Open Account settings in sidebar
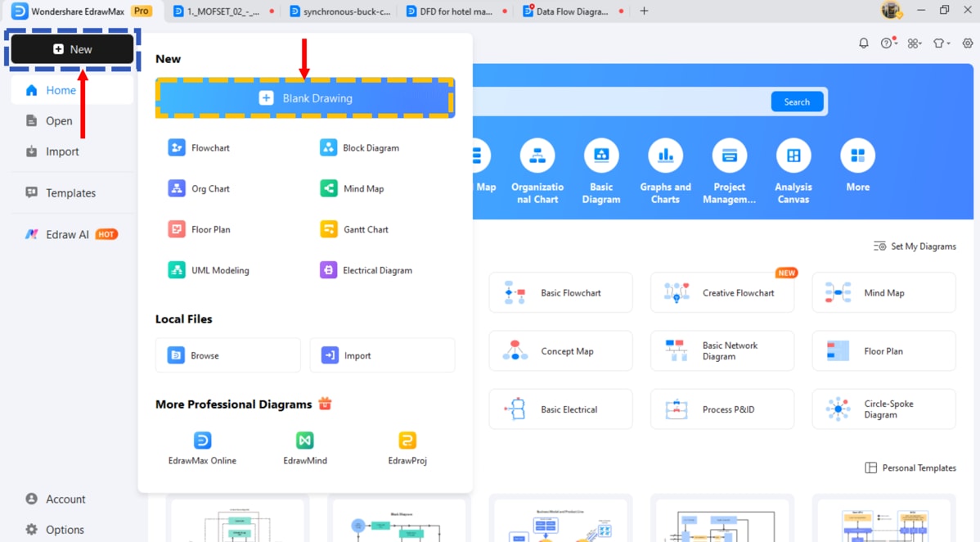 (55, 499)
